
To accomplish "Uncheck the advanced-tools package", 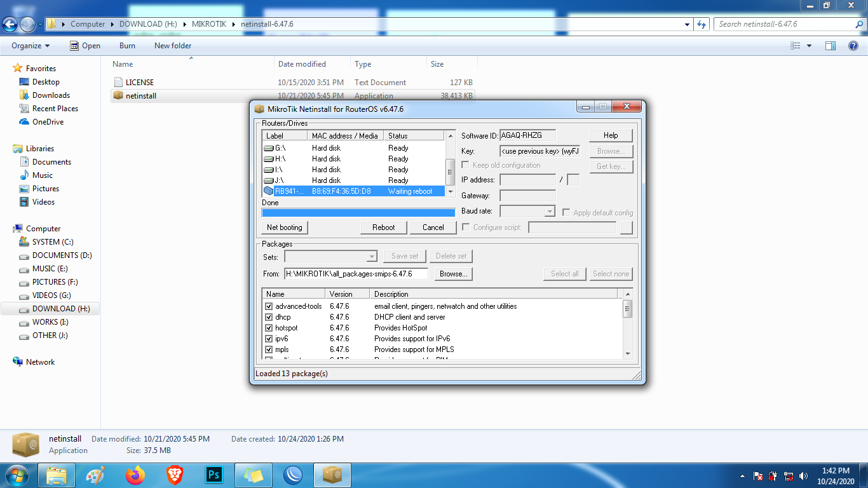I will click(x=269, y=306).
